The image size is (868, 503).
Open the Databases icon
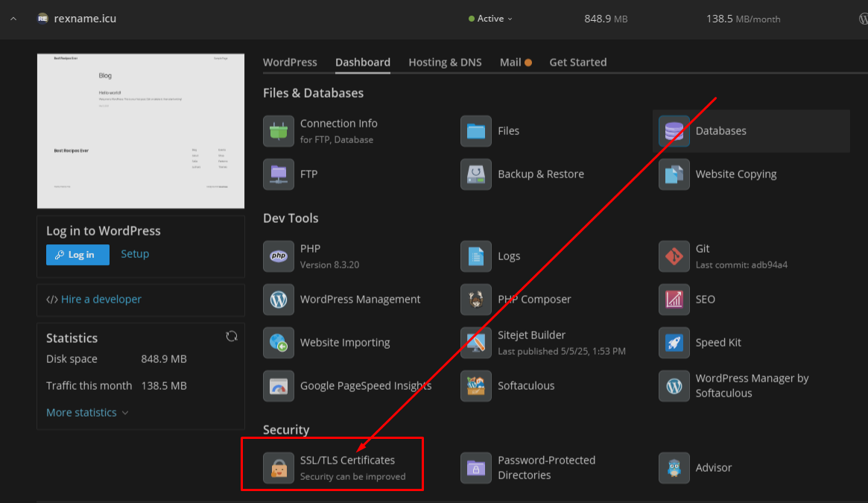(674, 131)
